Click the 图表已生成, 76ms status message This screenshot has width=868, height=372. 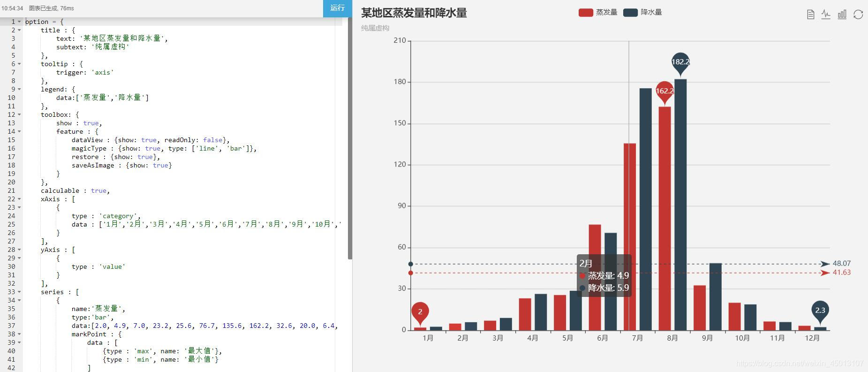coord(51,8)
